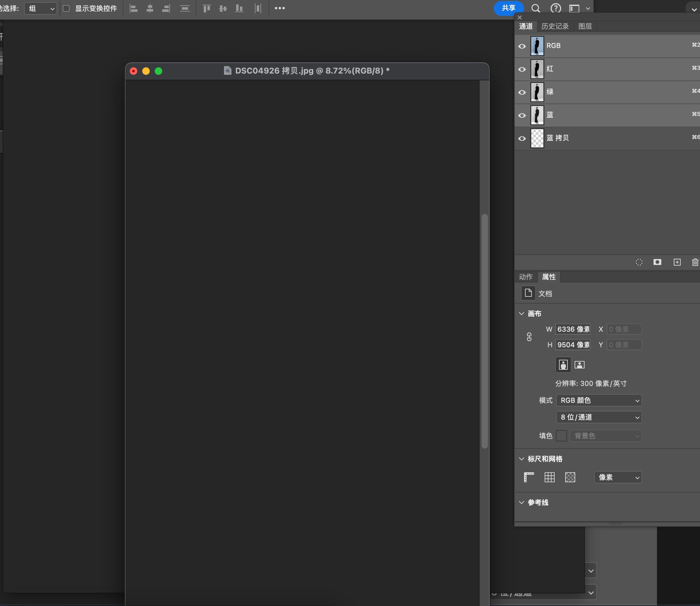Load channel as selection icon
Screen dimensions: 700x606
coord(639,262)
